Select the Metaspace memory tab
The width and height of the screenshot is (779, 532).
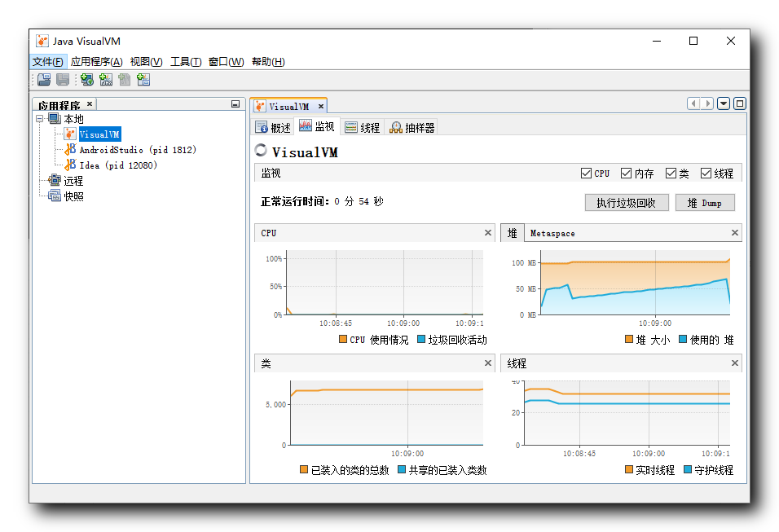pyautogui.click(x=552, y=233)
